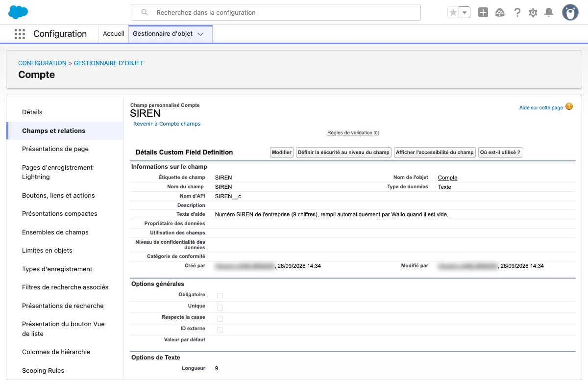Click the magnifier icon in the search bar

tap(145, 12)
